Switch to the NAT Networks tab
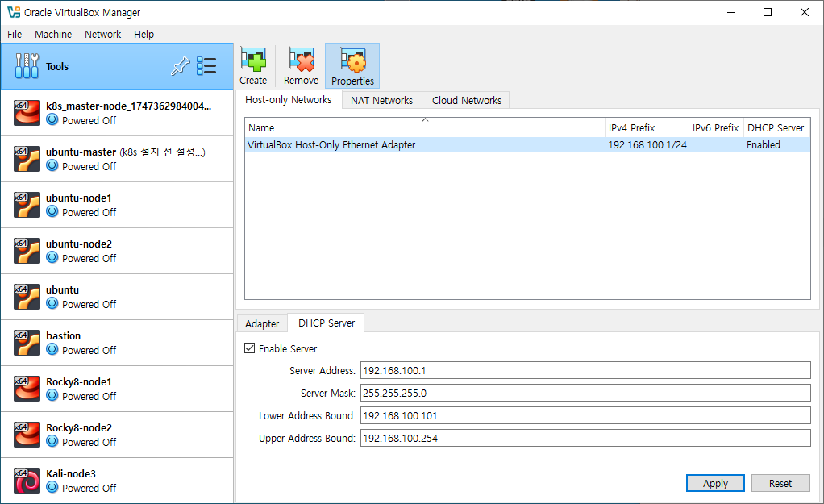Screen dimensions: 824x504 (382, 100)
